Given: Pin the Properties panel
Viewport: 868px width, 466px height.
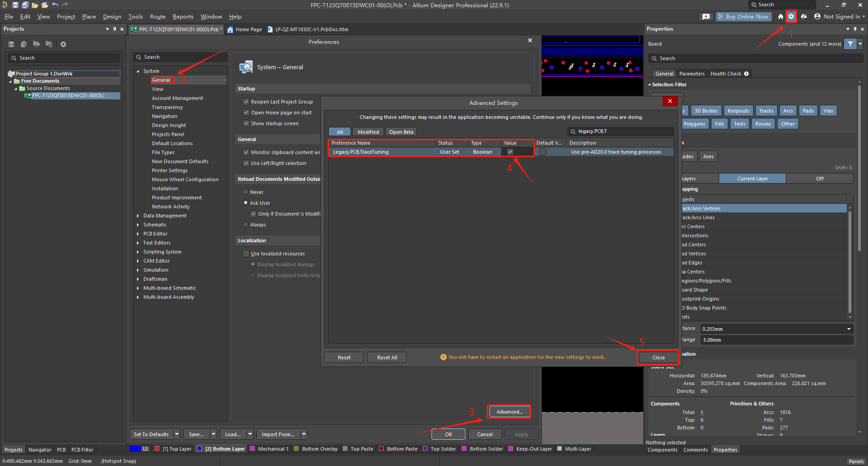Looking at the screenshot, I should (x=855, y=29).
